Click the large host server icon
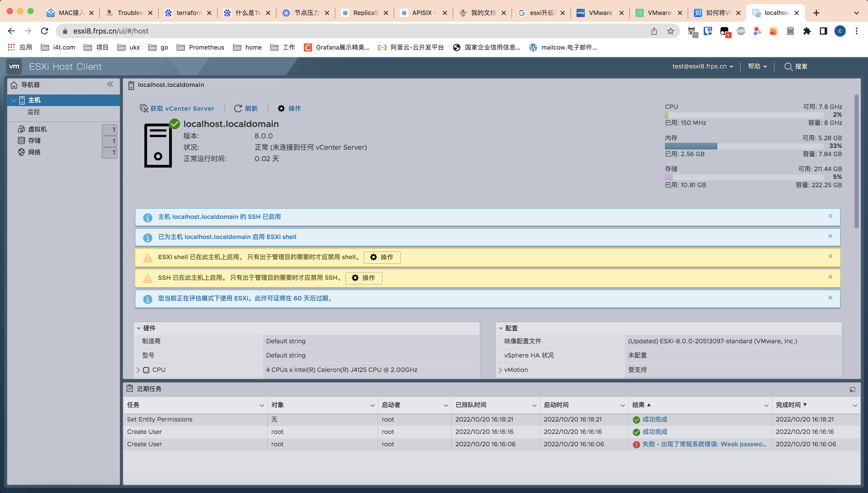The height and width of the screenshot is (493, 868). (158, 145)
